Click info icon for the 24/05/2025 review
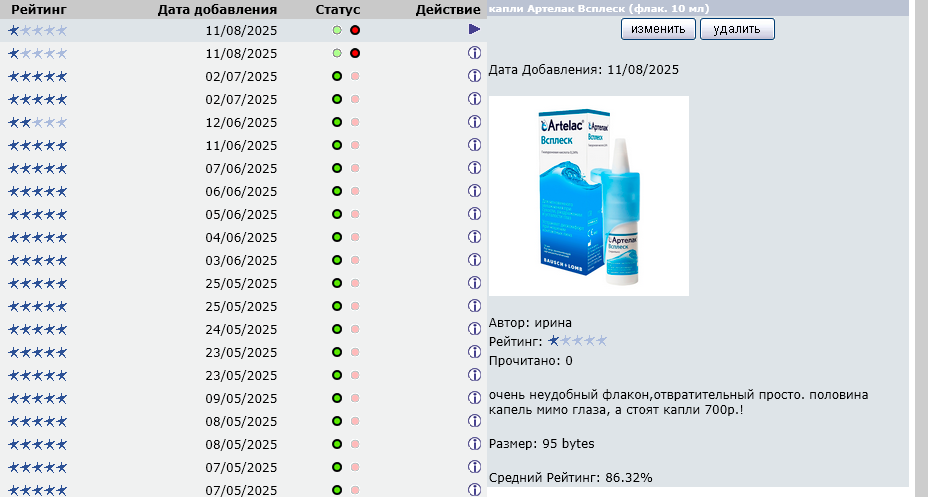The width and height of the screenshot is (928, 497). (x=474, y=329)
